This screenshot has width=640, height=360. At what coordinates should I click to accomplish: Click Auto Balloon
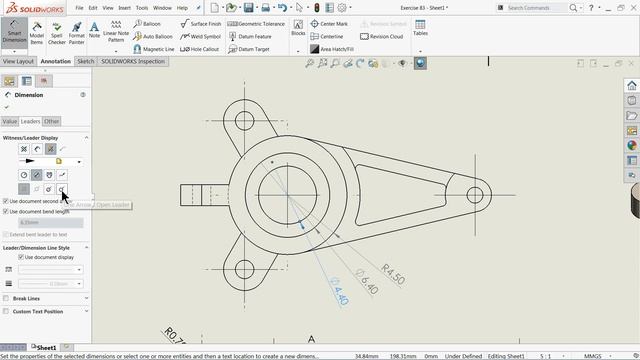[153, 36]
